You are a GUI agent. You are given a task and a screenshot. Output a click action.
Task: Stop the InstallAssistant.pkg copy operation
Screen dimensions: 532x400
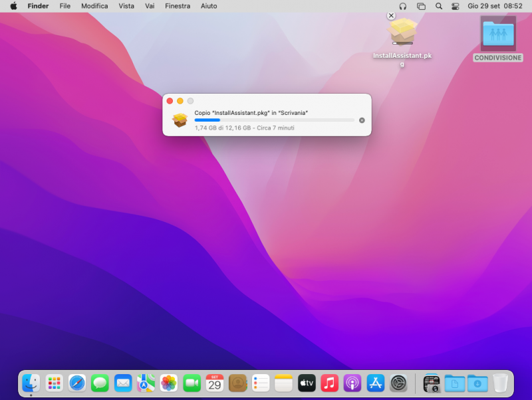tap(362, 120)
